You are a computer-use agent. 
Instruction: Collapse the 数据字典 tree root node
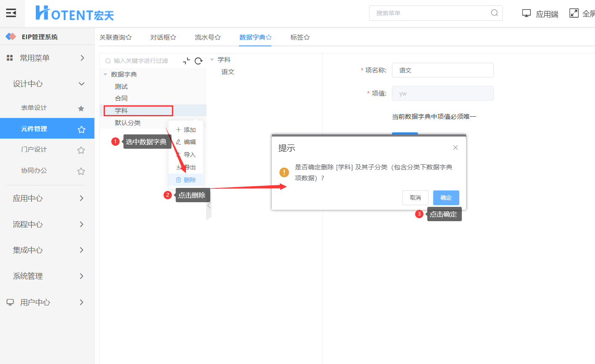coord(105,75)
